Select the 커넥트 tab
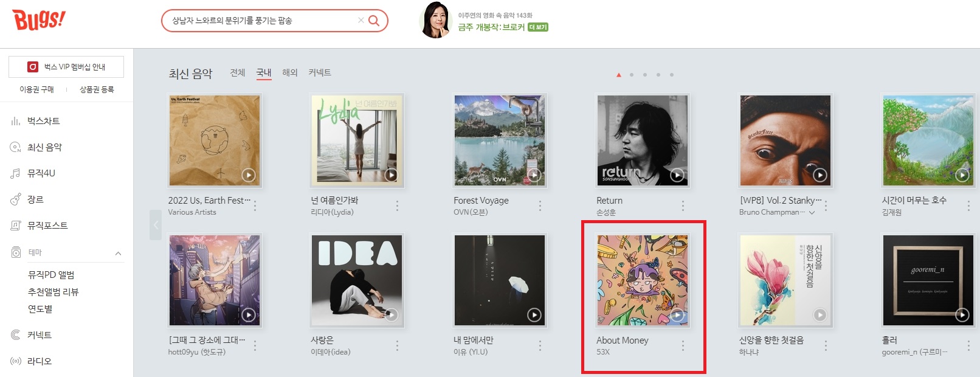 pyautogui.click(x=320, y=72)
